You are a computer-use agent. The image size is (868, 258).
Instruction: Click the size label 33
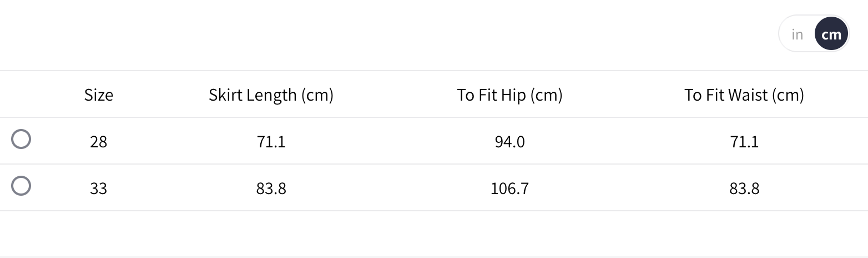click(x=98, y=189)
